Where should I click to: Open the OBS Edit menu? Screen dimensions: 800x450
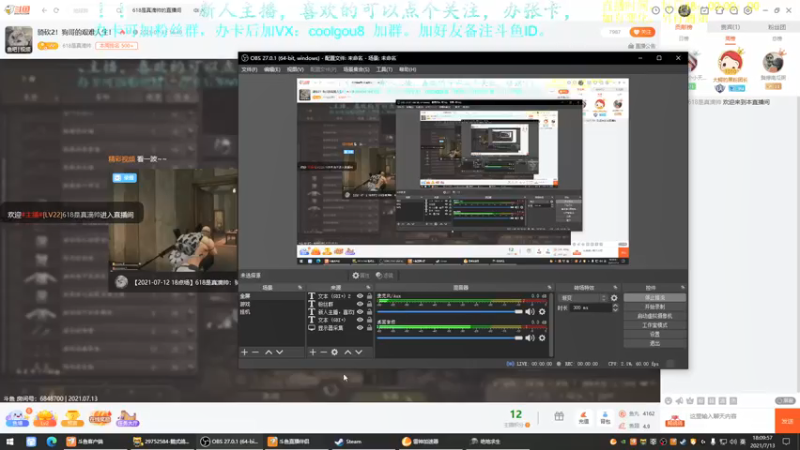(272, 69)
